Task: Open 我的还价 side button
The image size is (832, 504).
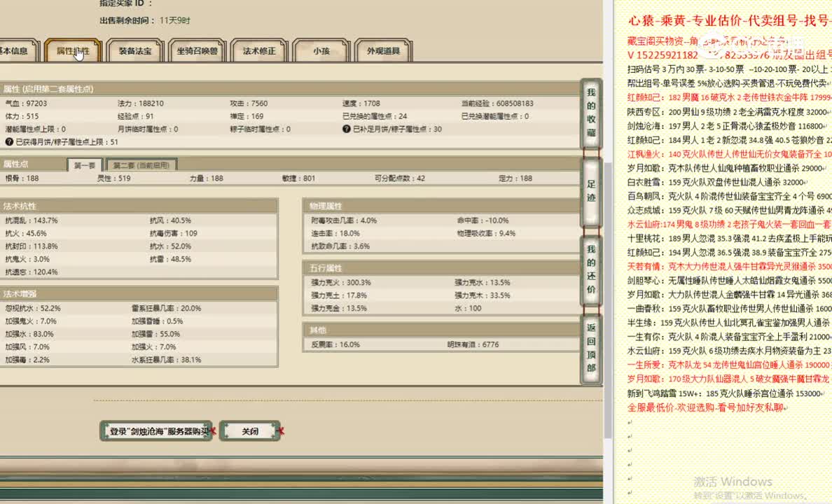Action: (591, 269)
